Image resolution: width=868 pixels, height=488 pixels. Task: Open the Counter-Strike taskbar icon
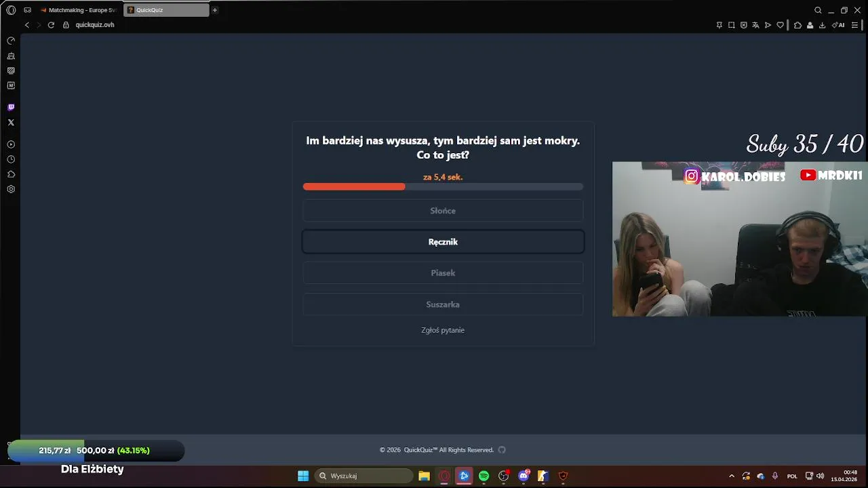(542, 476)
